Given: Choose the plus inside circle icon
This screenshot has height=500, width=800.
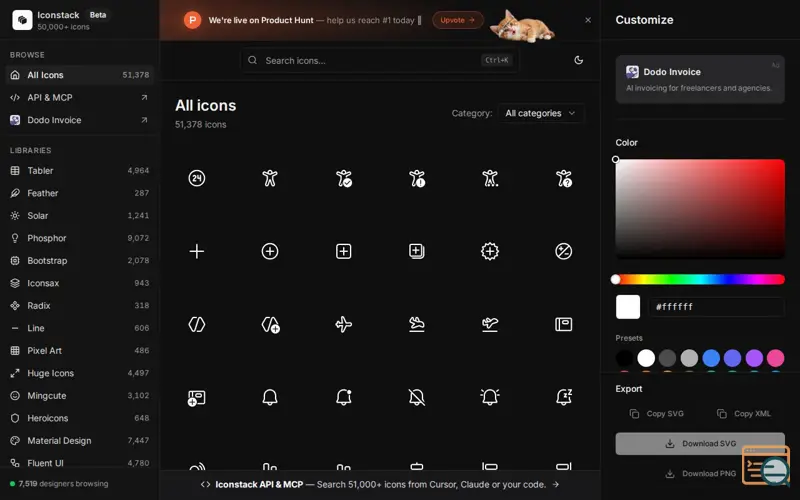Looking at the screenshot, I should 270,251.
